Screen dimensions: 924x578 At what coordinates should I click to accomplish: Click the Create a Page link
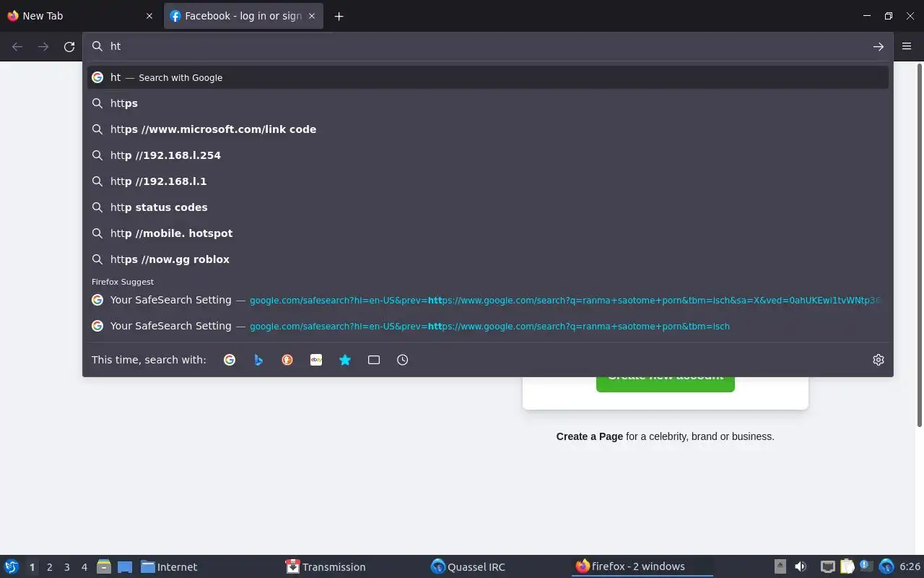pyautogui.click(x=589, y=436)
